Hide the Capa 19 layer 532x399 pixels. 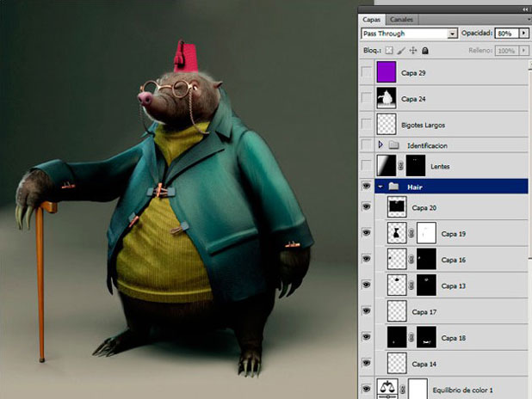[367, 233]
